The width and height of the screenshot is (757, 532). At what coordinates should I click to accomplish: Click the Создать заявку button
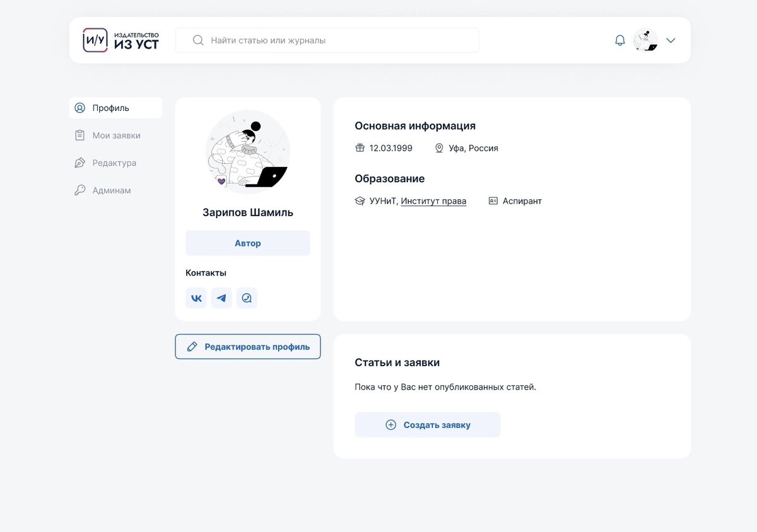coord(427,424)
